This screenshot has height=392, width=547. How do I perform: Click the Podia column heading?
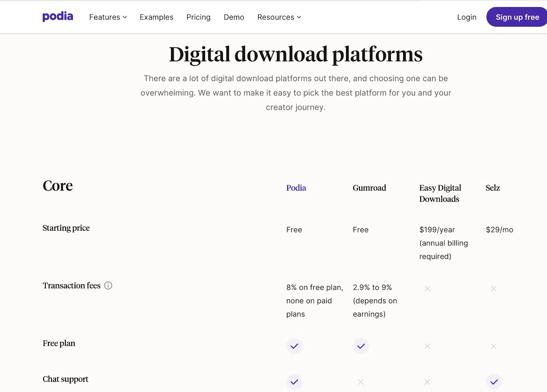click(296, 188)
